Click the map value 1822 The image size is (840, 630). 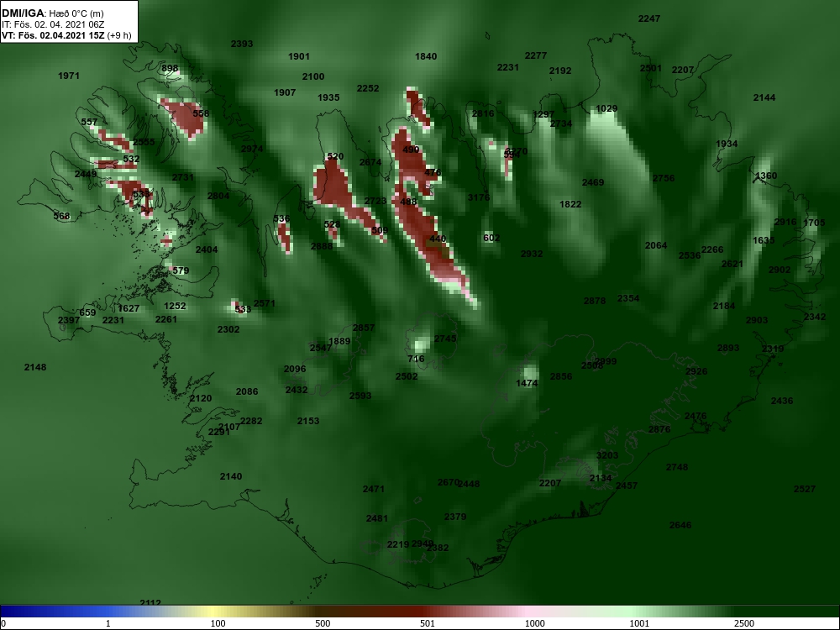point(570,204)
